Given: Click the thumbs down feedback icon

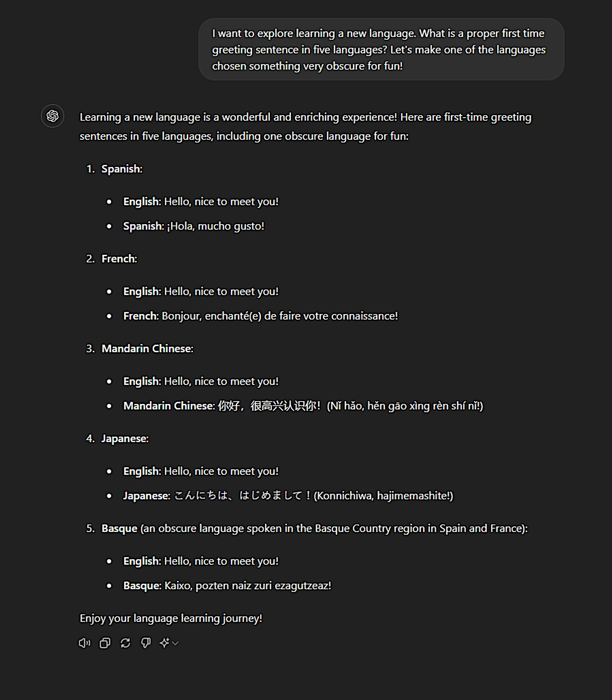Looking at the screenshot, I should 146,643.
